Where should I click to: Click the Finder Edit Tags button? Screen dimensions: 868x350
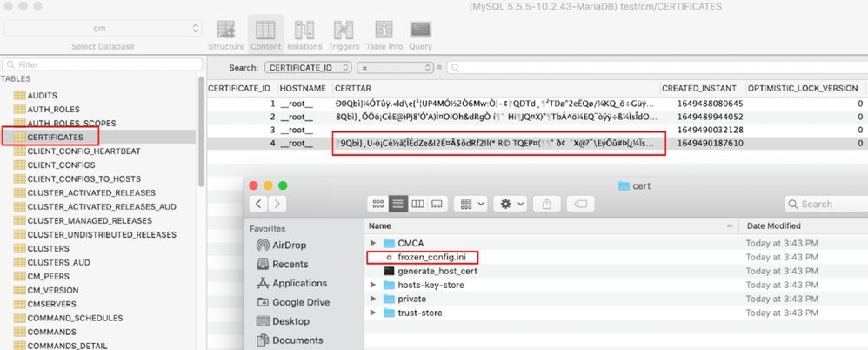(581, 204)
